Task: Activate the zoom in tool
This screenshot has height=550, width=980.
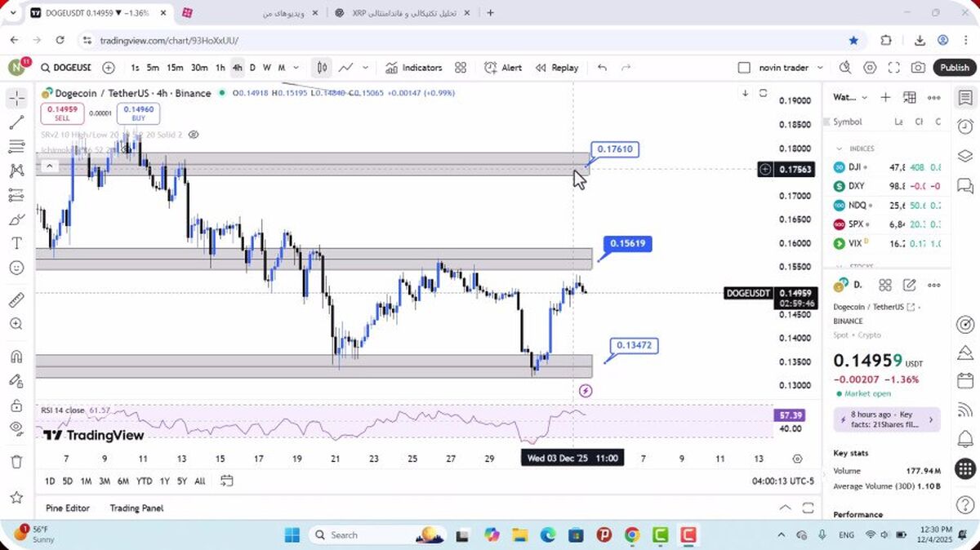Action: (x=16, y=324)
